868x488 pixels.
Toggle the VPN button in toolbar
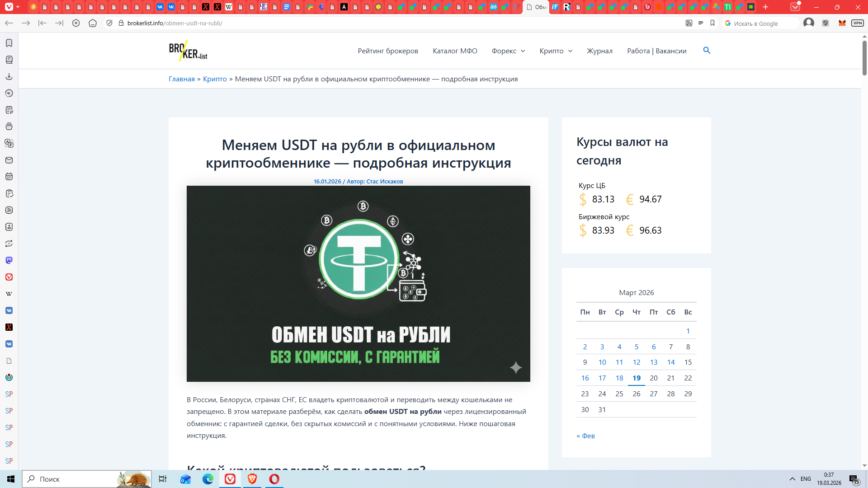pos(858,23)
